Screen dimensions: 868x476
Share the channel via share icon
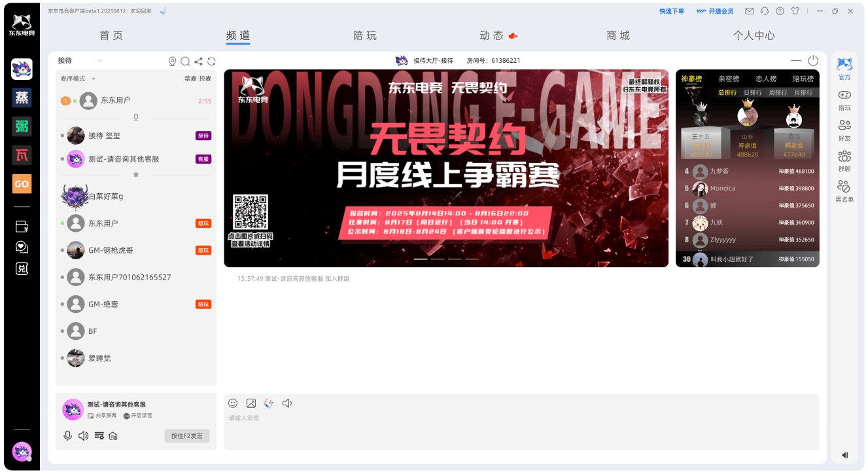point(198,61)
